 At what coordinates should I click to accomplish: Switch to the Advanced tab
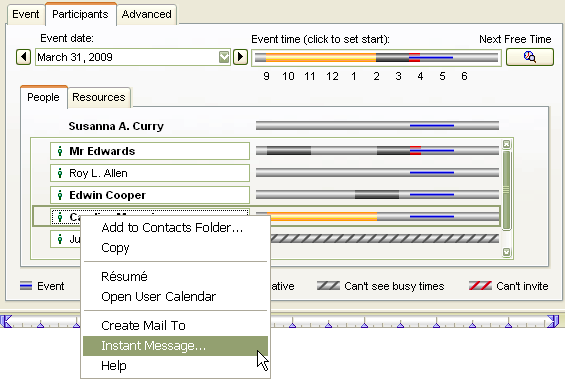pyautogui.click(x=146, y=14)
